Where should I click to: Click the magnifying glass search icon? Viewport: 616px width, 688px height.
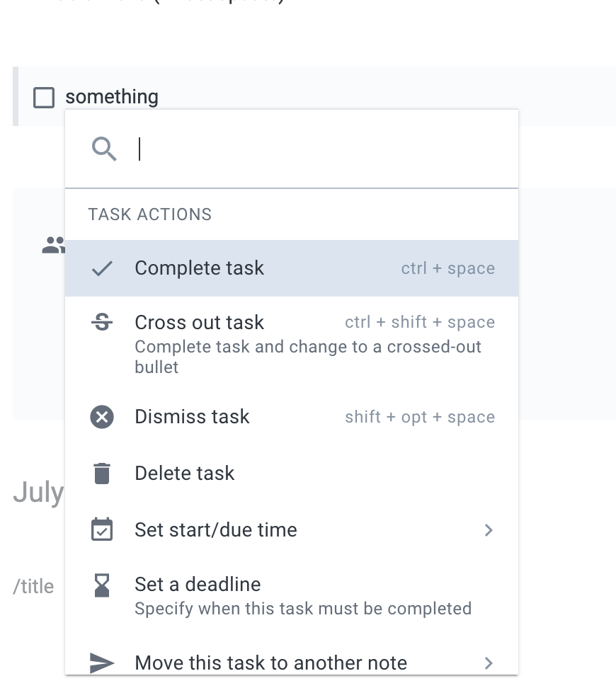coord(104,149)
